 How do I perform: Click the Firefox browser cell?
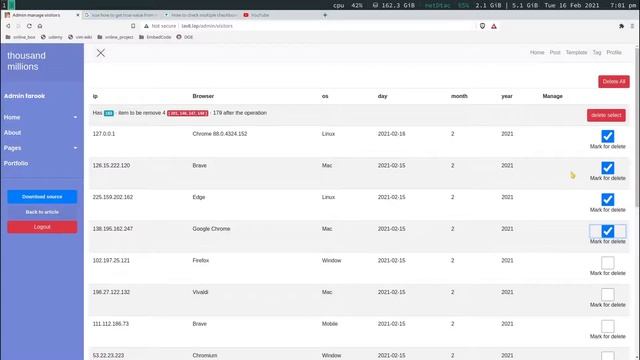[x=200, y=260]
